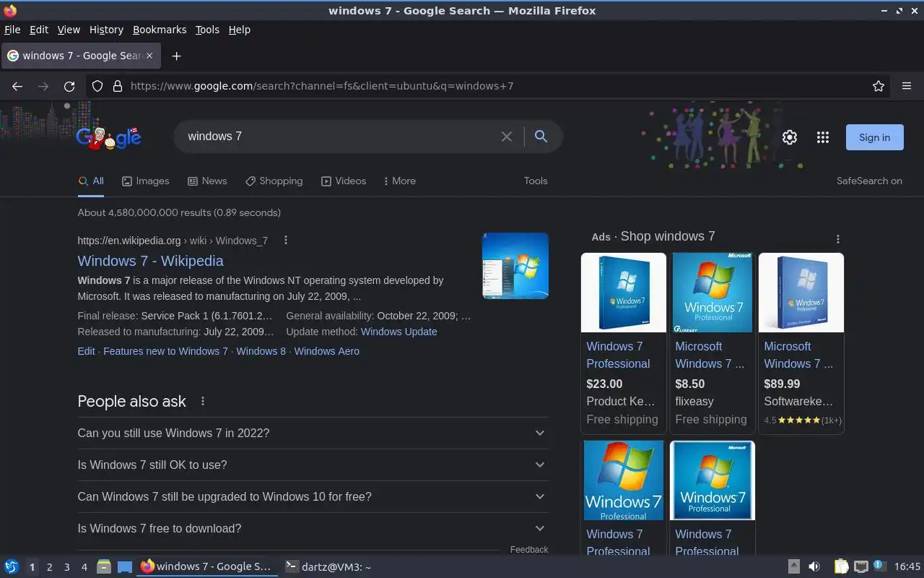The width and height of the screenshot is (924, 578).
Task: Switch to workspace 2 in taskbar
Action: point(49,567)
